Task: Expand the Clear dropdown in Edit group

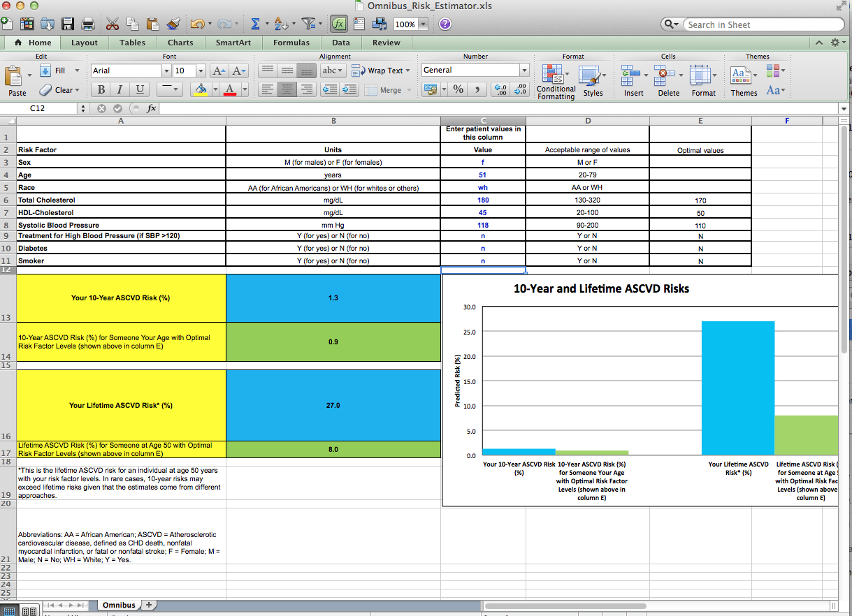Action: (77, 90)
